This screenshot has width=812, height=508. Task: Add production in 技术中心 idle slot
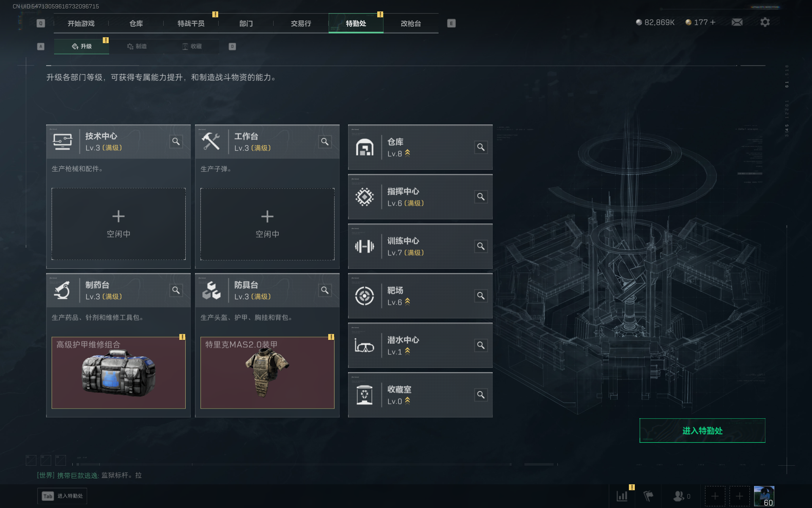coord(118,224)
